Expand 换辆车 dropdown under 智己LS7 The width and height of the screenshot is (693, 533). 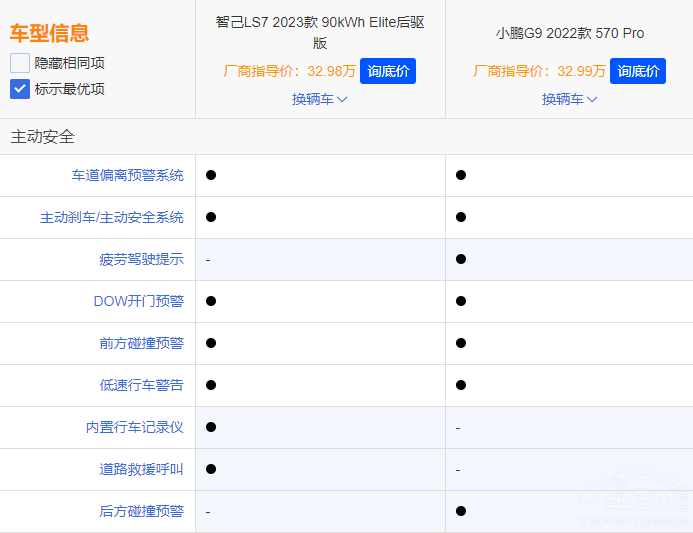pyautogui.click(x=320, y=99)
